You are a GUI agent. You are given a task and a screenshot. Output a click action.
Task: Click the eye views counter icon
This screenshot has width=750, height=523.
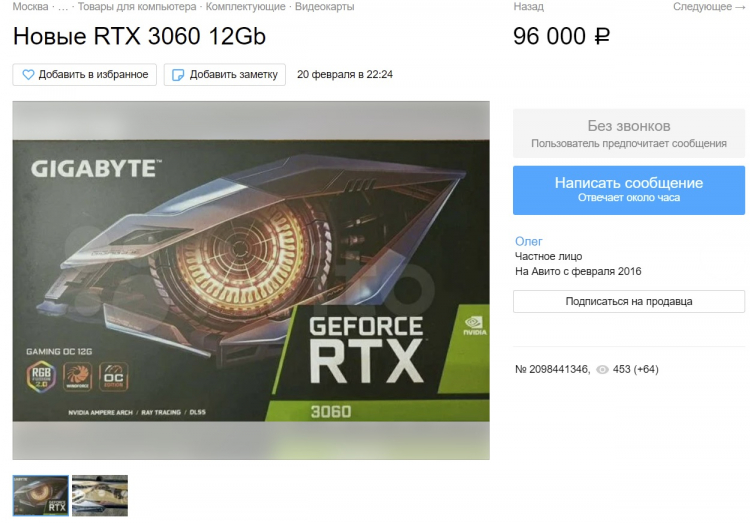(x=602, y=369)
